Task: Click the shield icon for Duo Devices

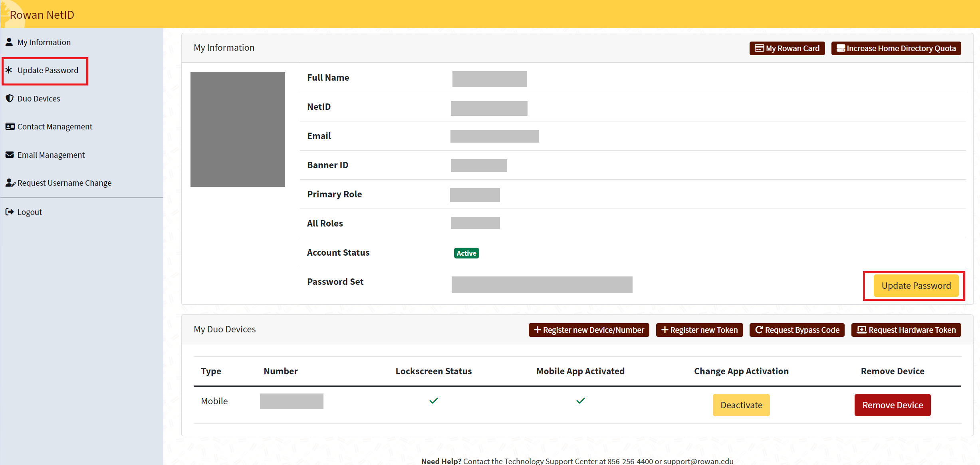Action: [10, 98]
